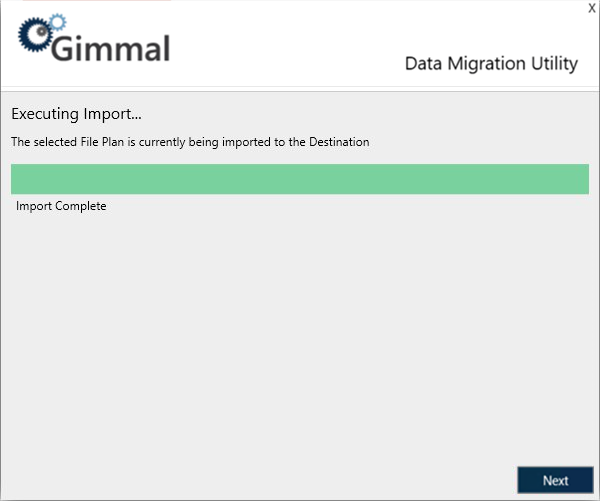Select the Executing Import heading

coord(76,113)
